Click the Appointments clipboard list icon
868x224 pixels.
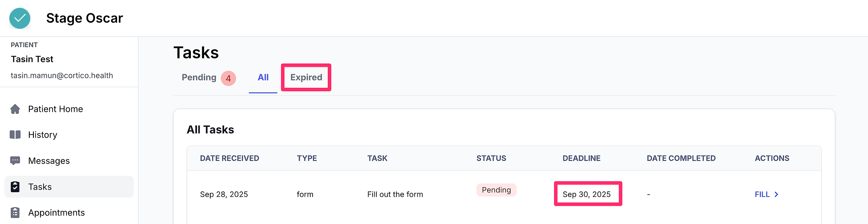point(15,212)
